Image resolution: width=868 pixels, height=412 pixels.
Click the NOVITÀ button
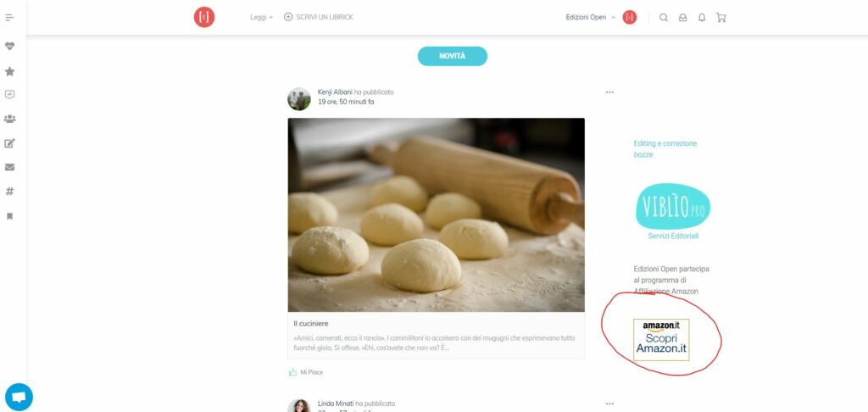coord(453,56)
